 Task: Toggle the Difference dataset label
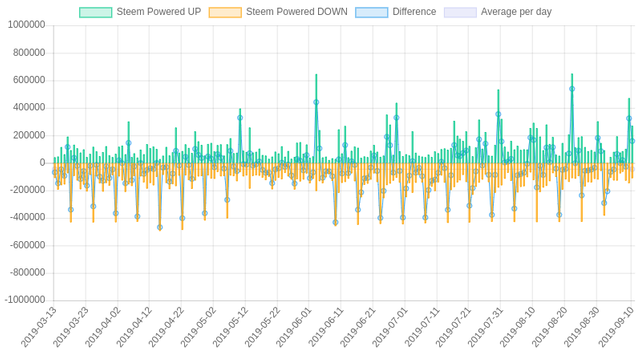[x=414, y=12]
